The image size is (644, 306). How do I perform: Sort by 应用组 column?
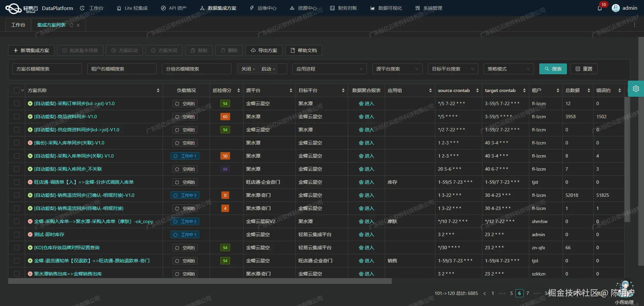click(x=430, y=90)
